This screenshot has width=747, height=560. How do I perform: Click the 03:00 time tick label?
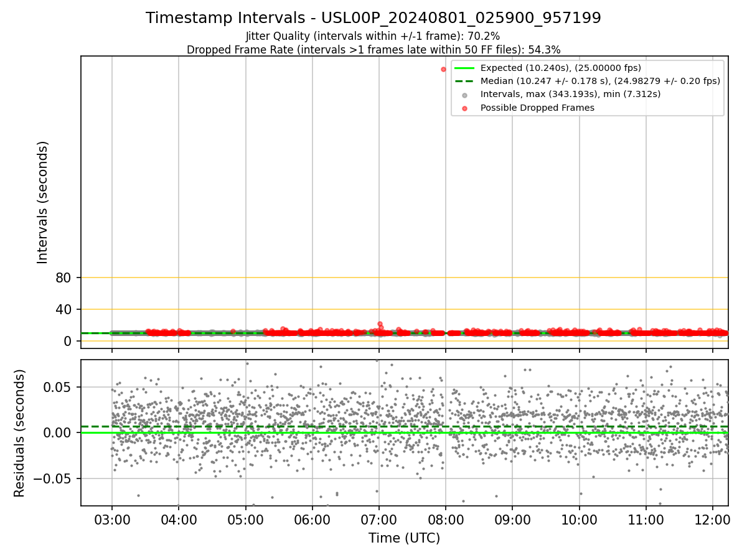(112, 520)
